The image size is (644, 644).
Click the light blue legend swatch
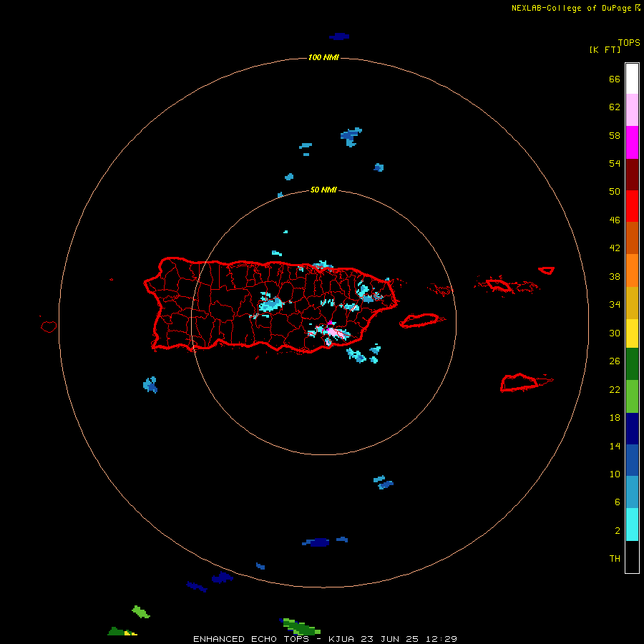coord(632,492)
